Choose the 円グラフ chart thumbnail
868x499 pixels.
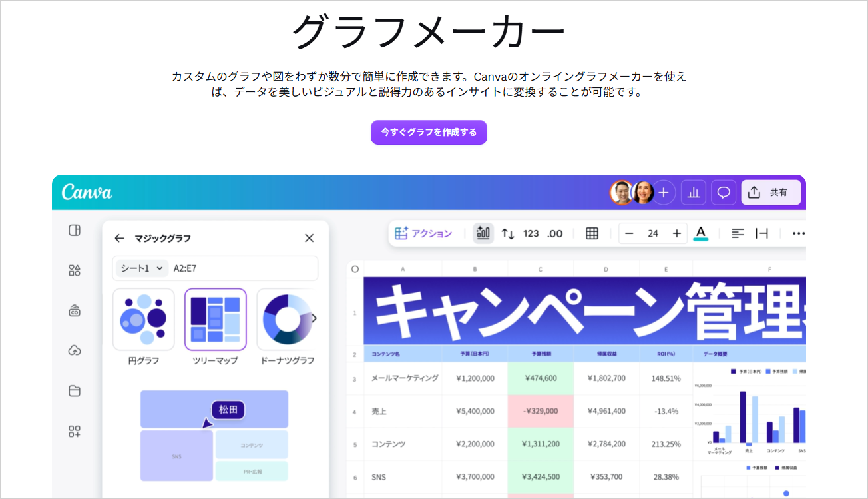144,320
